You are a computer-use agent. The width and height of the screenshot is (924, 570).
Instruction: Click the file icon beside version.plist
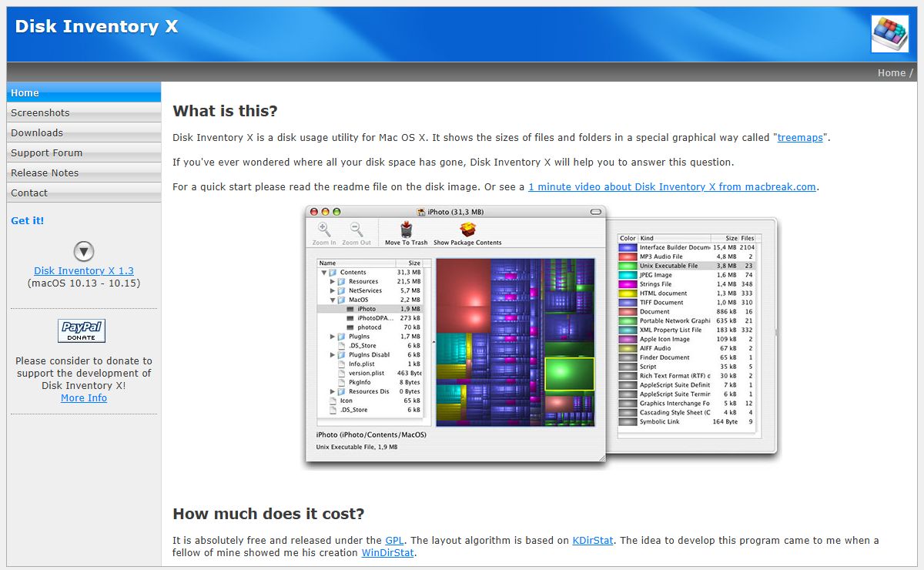click(342, 373)
